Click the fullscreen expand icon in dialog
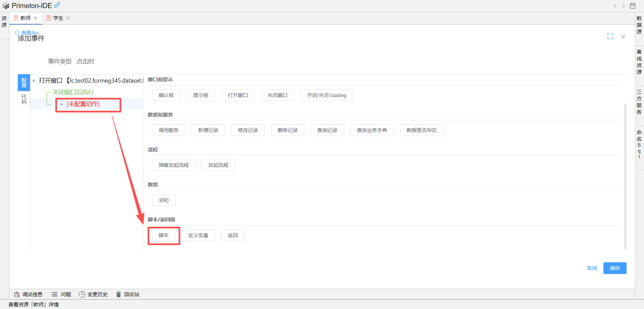 click(x=610, y=37)
